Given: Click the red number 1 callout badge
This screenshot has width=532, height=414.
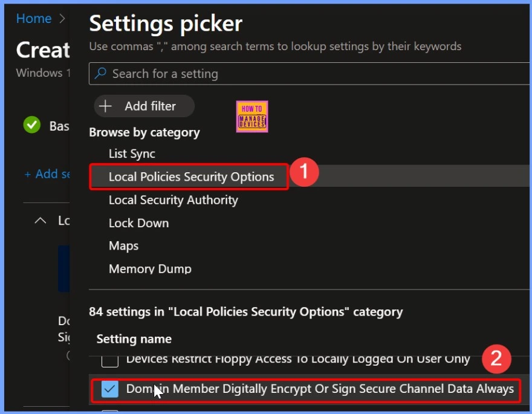Looking at the screenshot, I should point(305,172).
